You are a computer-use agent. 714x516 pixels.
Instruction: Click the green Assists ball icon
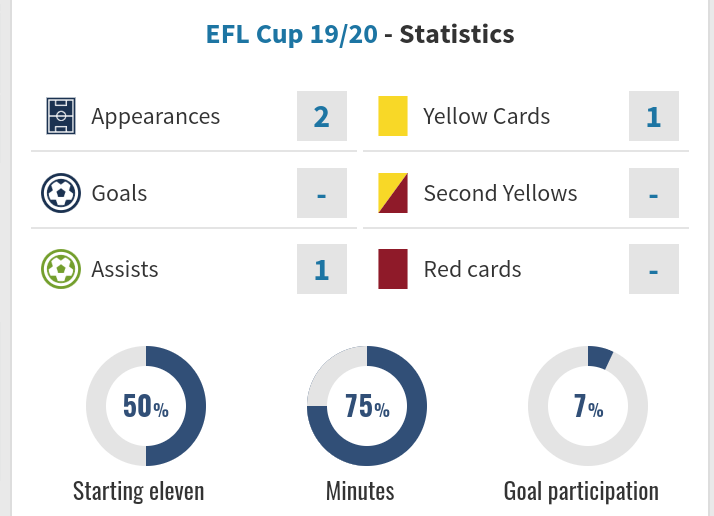[61, 269]
